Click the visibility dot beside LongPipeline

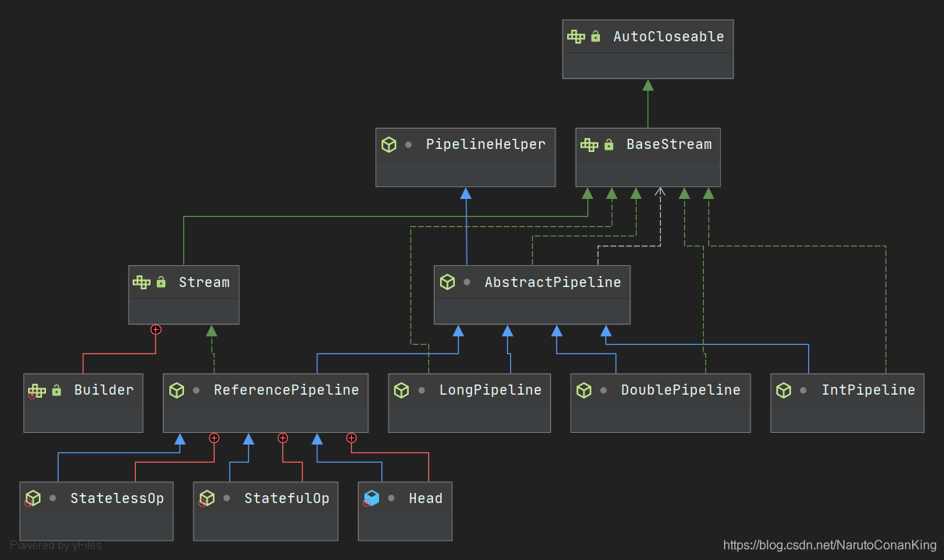(x=421, y=390)
